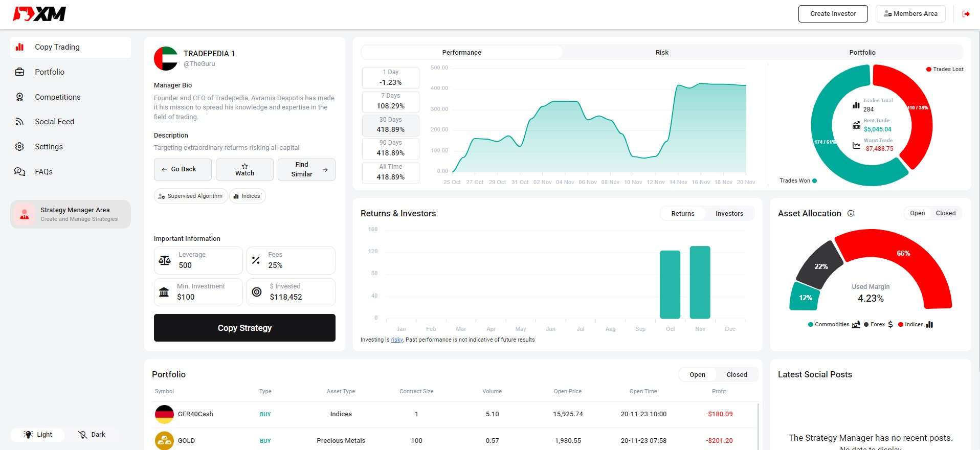Select Open in Asset Allocation
Image resolution: width=980 pixels, height=450 pixels.
(x=917, y=213)
